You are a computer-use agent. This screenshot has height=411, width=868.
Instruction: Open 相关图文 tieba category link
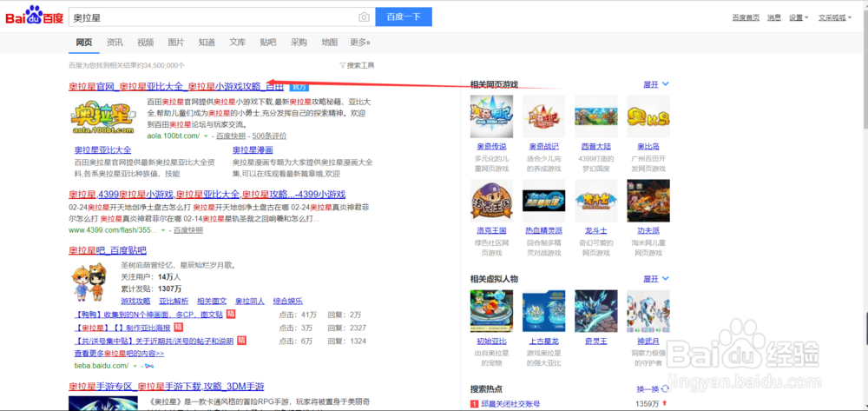212,302
